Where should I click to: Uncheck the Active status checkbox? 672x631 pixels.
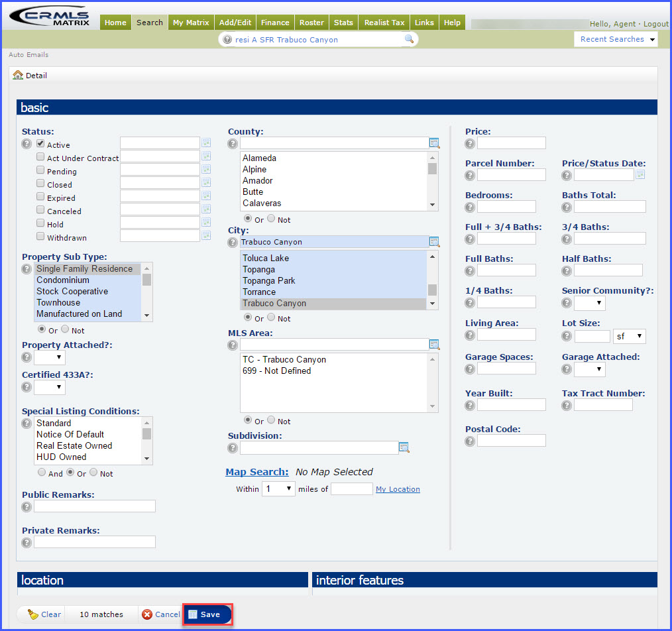click(x=40, y=144)
